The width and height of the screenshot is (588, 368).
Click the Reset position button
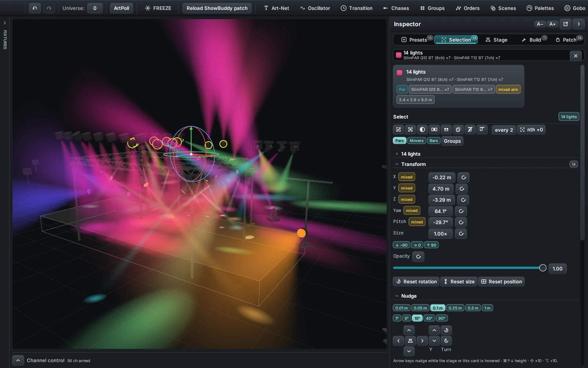501,282
